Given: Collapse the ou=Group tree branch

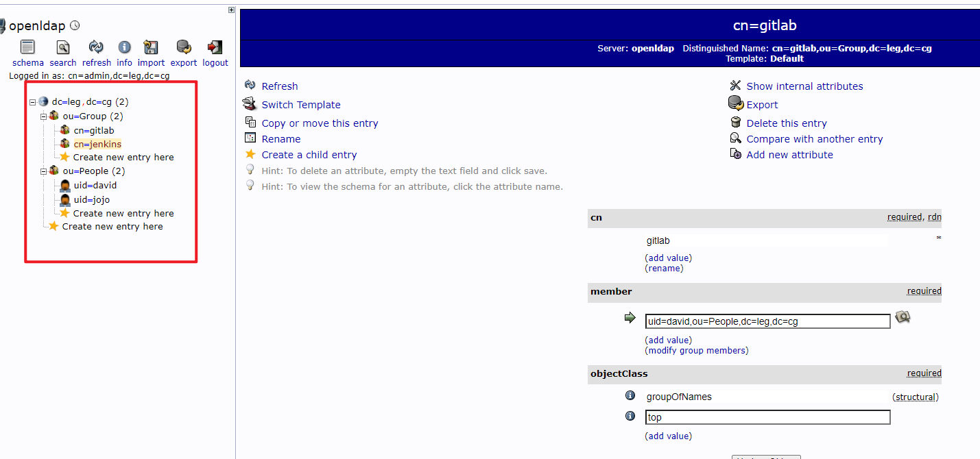Looking at the screenshot, I should 43,116.
